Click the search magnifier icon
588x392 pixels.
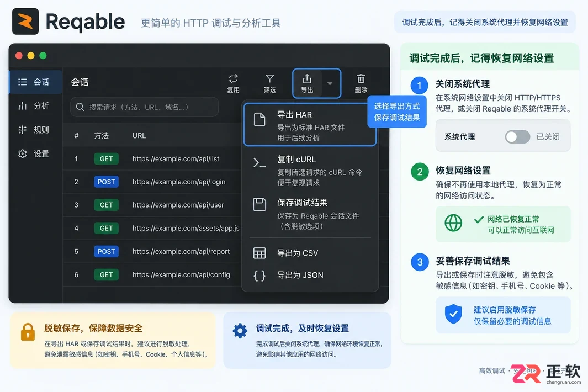(x=80, y=107)
